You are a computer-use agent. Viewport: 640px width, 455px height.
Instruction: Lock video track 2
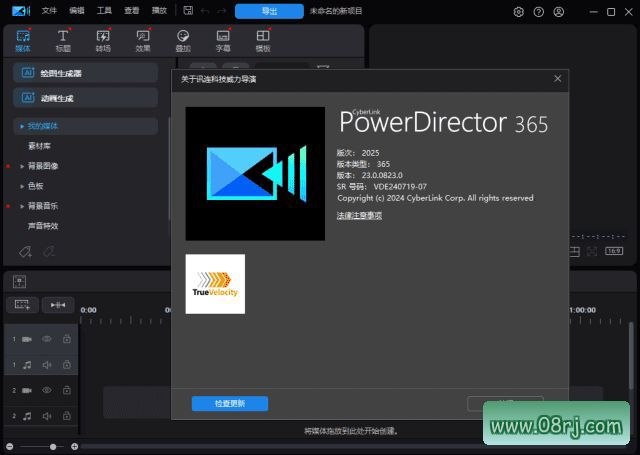pos(67,390)
